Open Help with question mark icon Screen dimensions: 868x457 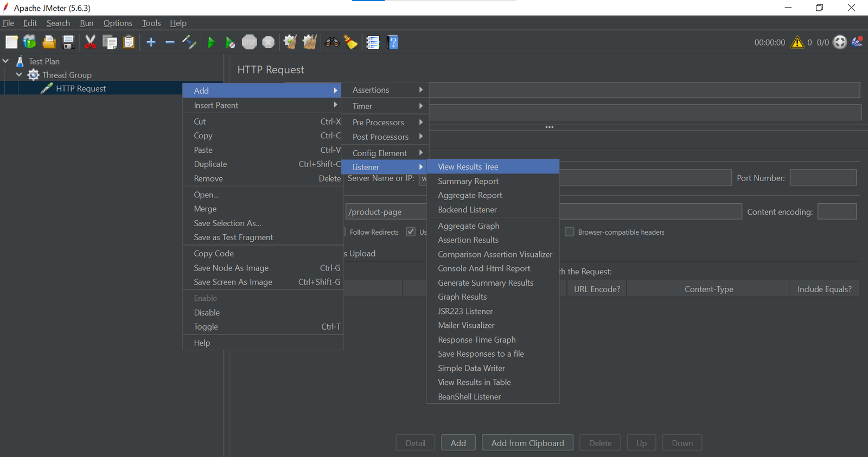tap(393, 42)
